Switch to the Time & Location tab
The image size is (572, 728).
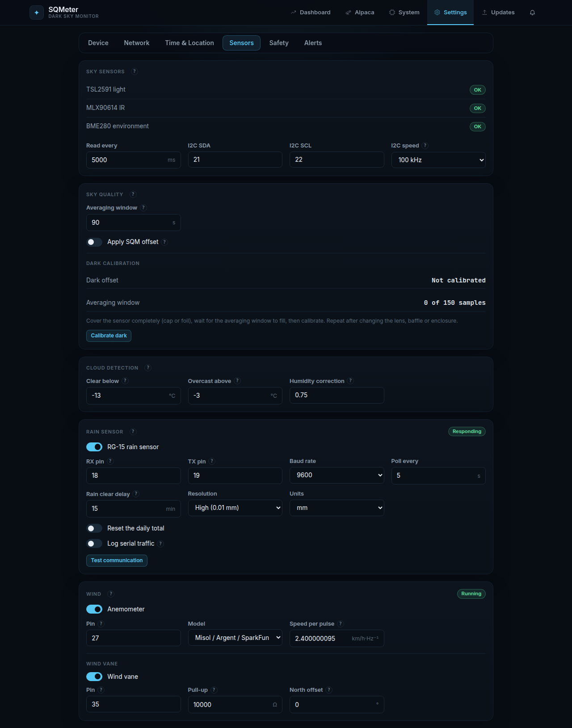(189, 43)
